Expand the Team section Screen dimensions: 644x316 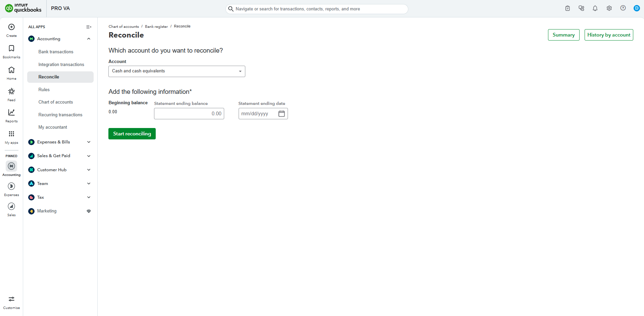point(89,184)
